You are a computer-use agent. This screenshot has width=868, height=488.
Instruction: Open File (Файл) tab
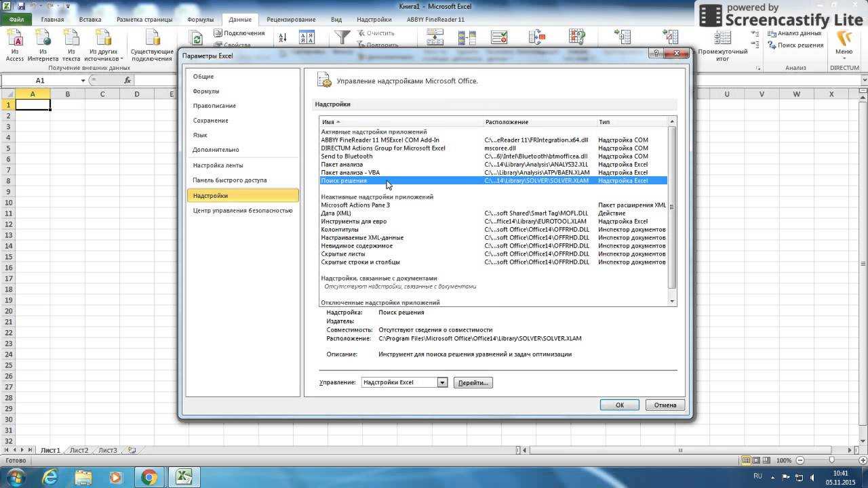pyautogui.click(x=17, y=20)
